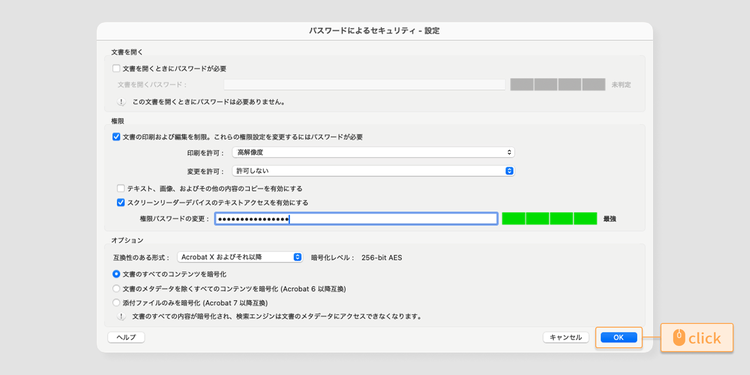Select encrypt all except metadata radio option
The height and width of the screenshot is (375, 750).
[116, 288]
